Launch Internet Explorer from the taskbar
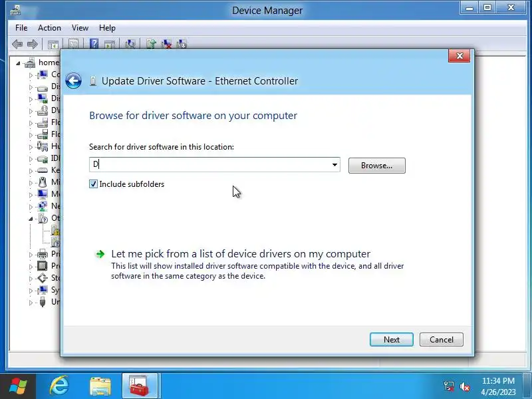This screenshot has width=532, height=399. tap(59, 386)
